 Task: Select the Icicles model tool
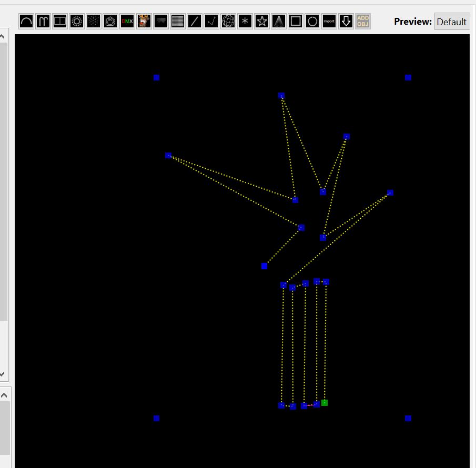point(161,22)
